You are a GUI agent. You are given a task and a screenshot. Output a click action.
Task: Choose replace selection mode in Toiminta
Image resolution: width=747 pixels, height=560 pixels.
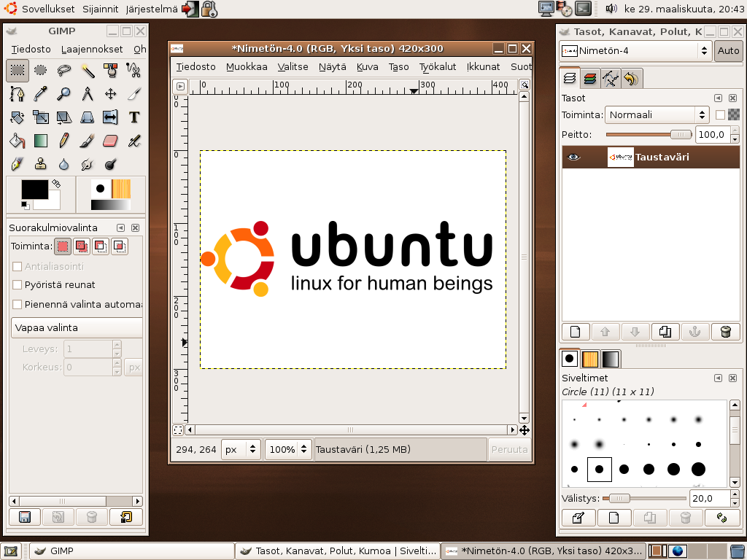pyautogui.click(x=63, y=246)
